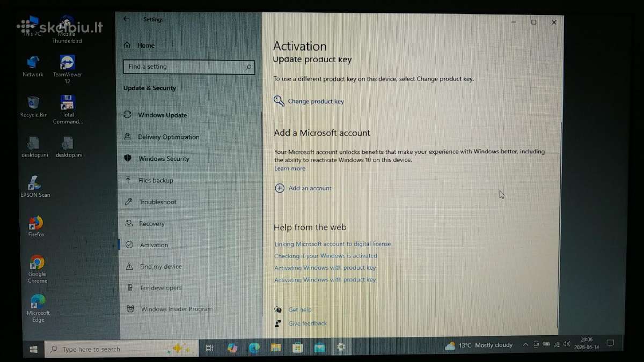
Task: Click the Get help link
Action: (x=299, y=310)
